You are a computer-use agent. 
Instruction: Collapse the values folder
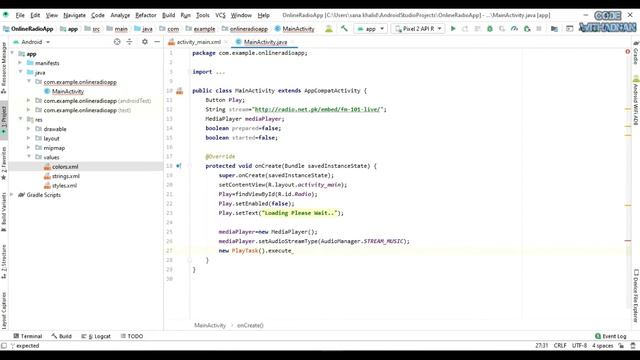pos(29,157)
